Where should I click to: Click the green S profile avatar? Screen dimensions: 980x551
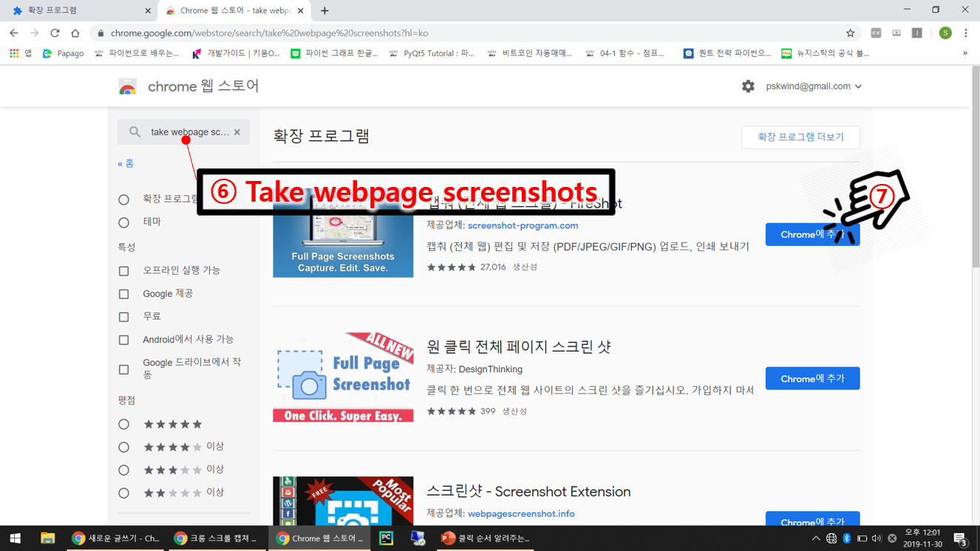pyautogui.click(x=945, y=33)
